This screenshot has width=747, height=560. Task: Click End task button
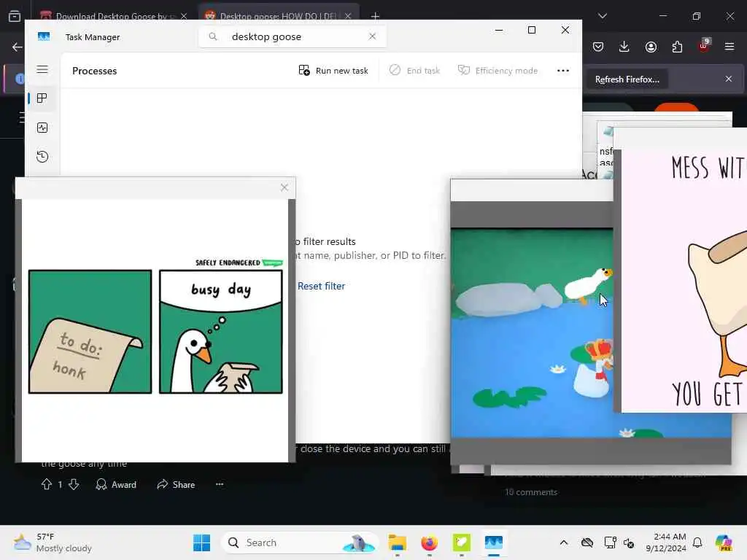point(414,71)
